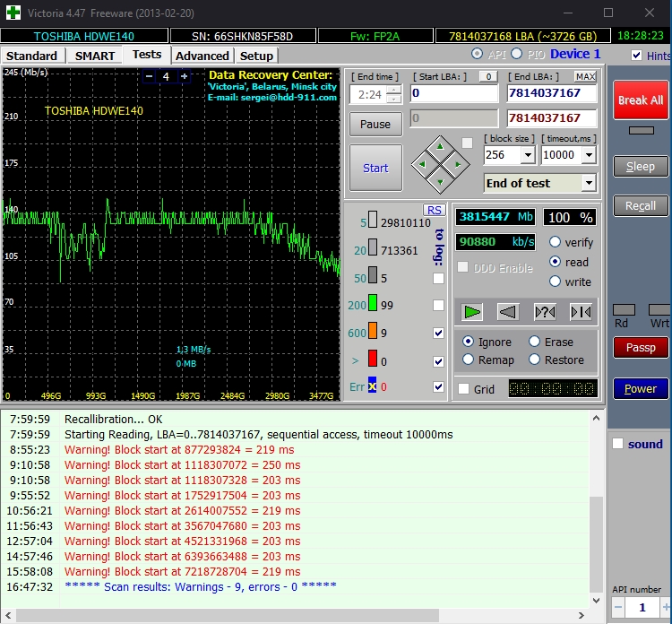Click the orange 600 ms block indicator
Image resolution: width=672 pixels, height=624 pixels.
coord(373,331)
